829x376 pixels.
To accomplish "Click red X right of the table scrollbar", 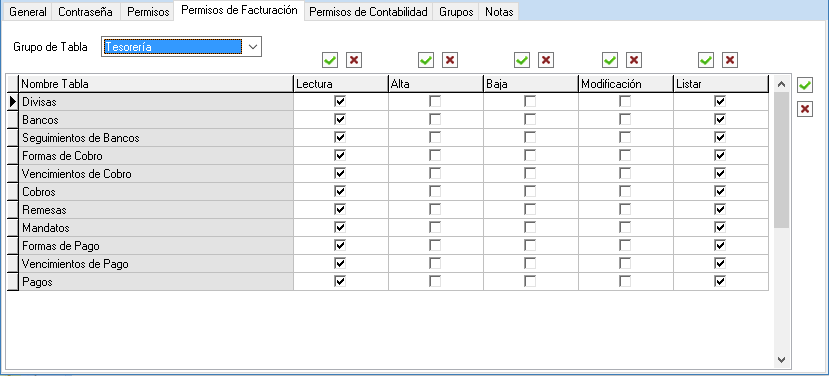I will point(805,109).
